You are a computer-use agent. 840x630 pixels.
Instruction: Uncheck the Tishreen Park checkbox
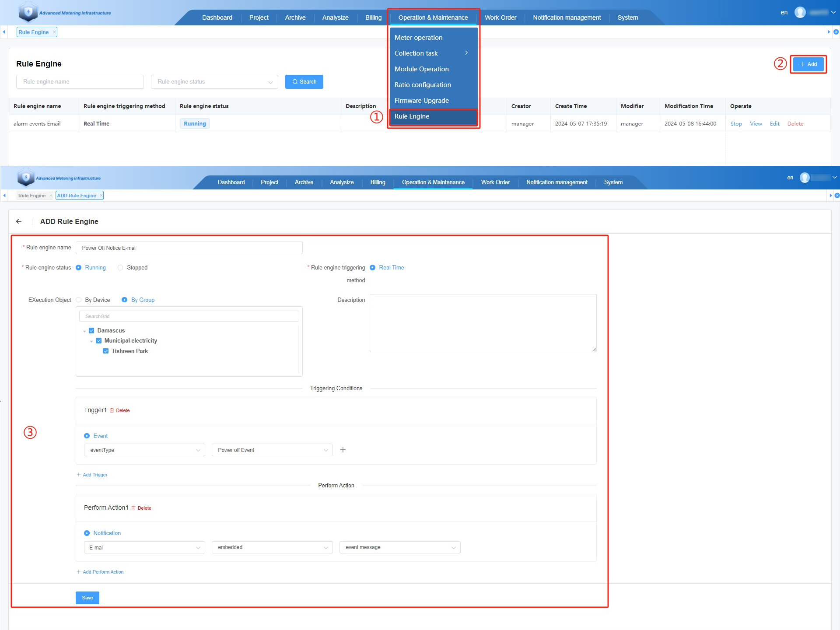point(105,351)
